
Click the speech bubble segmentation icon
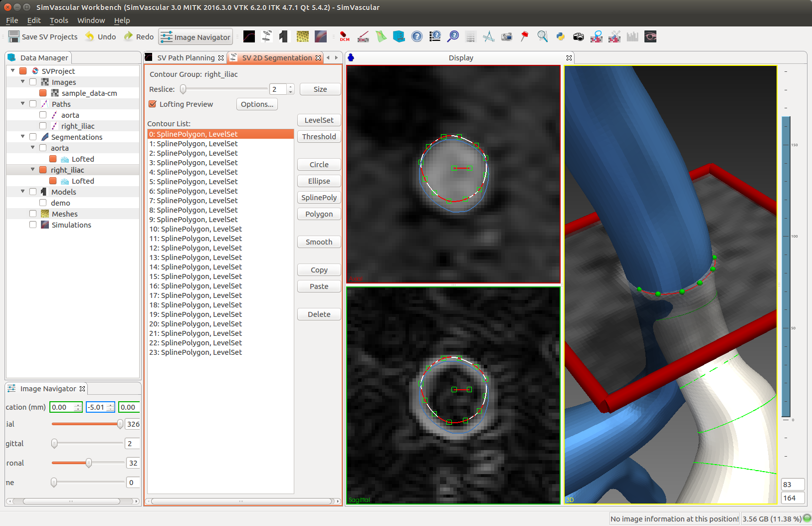[x=597, y=36]
